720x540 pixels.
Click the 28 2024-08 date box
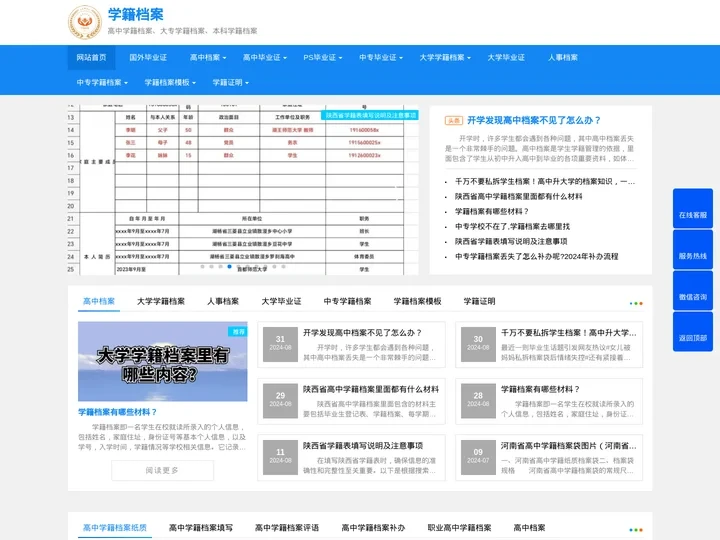(478, 399)
